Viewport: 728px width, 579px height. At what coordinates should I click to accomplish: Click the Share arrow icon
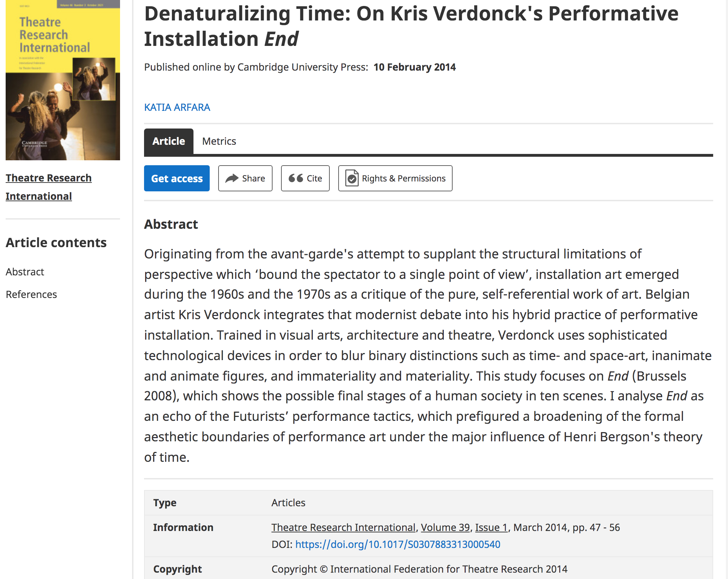232,178
